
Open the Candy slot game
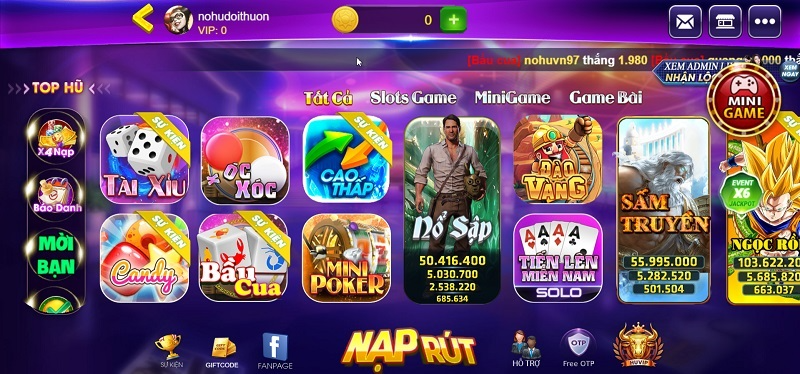pos(144,258)
